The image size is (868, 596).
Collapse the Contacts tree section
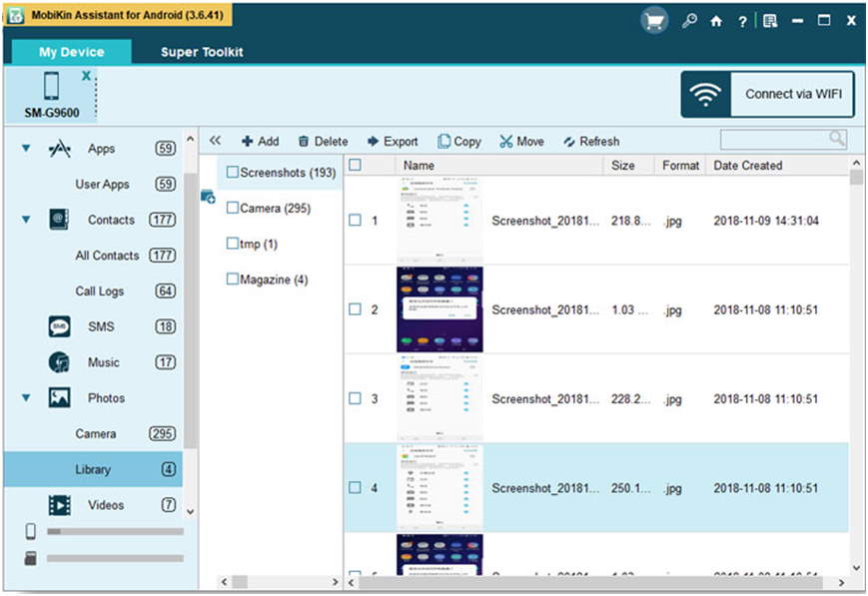26,220
